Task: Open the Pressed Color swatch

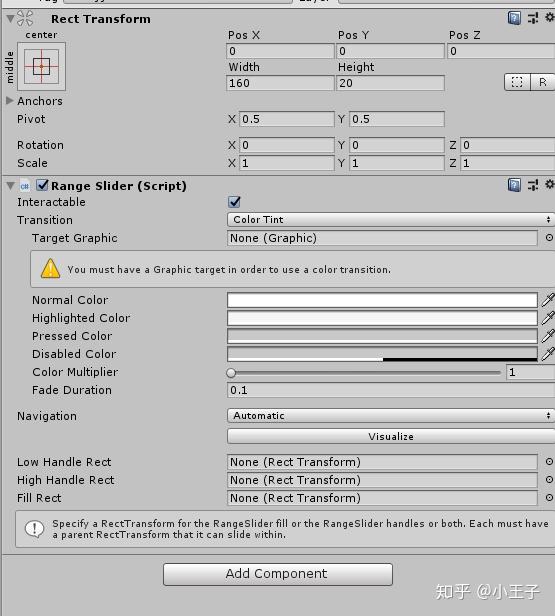Action: [382, 336]
